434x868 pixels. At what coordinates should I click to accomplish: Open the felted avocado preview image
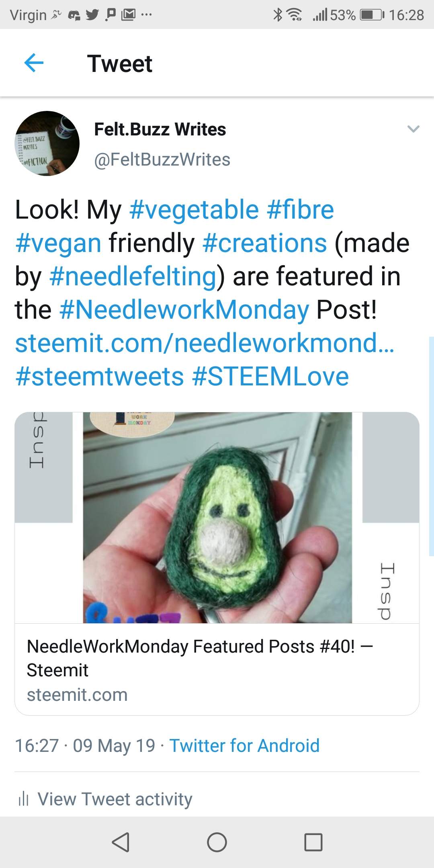click(217, 518)
